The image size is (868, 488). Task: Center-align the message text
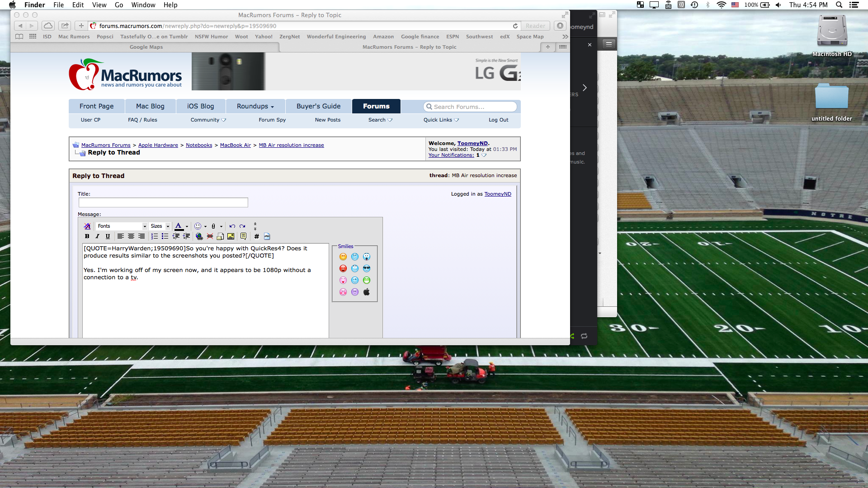click(x=131, y=236)
